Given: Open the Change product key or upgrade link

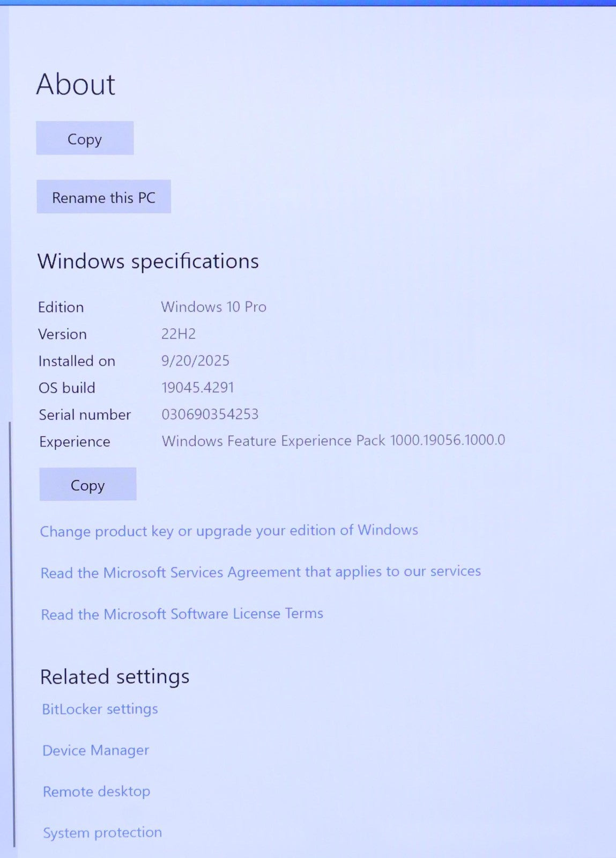Looking at the screenshot, I should (229, 531).
